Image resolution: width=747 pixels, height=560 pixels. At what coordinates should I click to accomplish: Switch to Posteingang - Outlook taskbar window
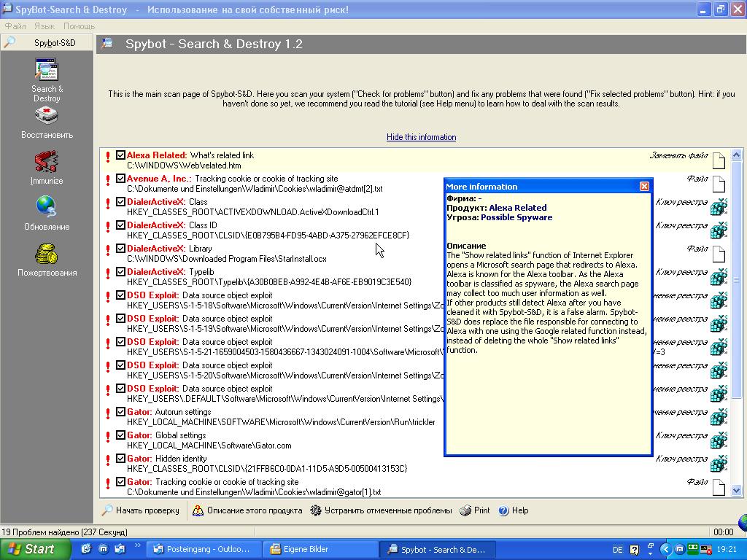click(x=203, y=550)
